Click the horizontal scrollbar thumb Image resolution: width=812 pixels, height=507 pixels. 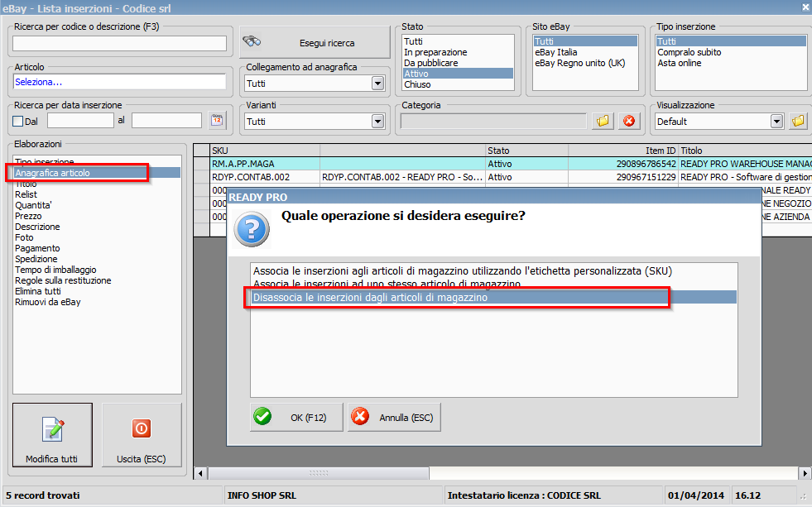click(319, 473)
